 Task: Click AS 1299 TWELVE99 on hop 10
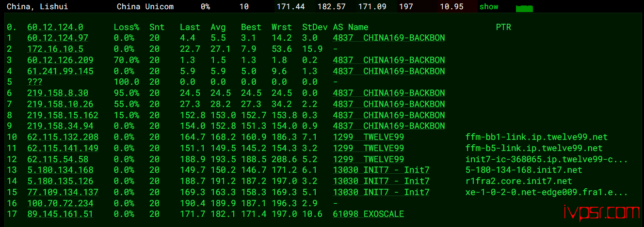[368, 137]
